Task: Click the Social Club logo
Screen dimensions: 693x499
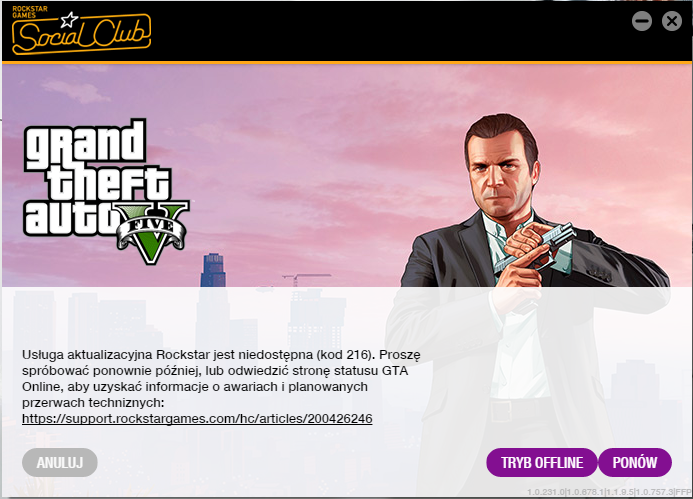Action: coord(81,30)
